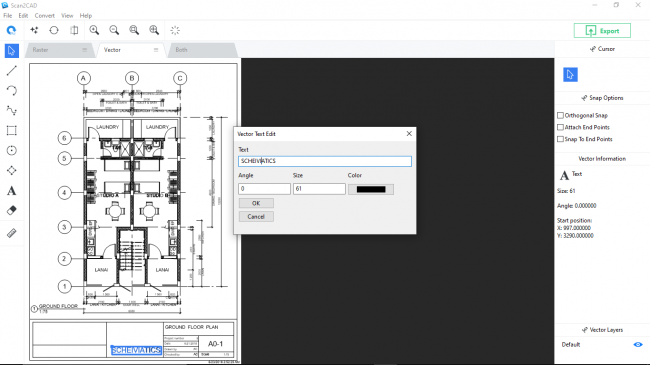Open the Convert menu

45,16
